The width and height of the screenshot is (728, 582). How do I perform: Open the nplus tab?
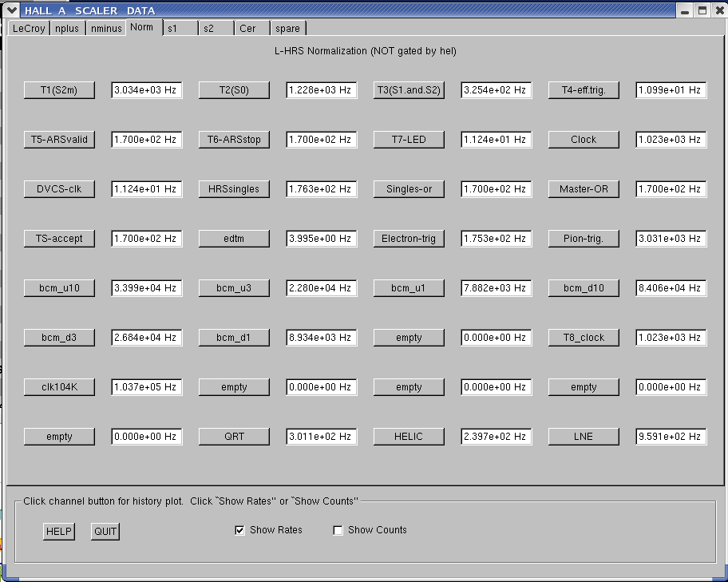point(67,28)
